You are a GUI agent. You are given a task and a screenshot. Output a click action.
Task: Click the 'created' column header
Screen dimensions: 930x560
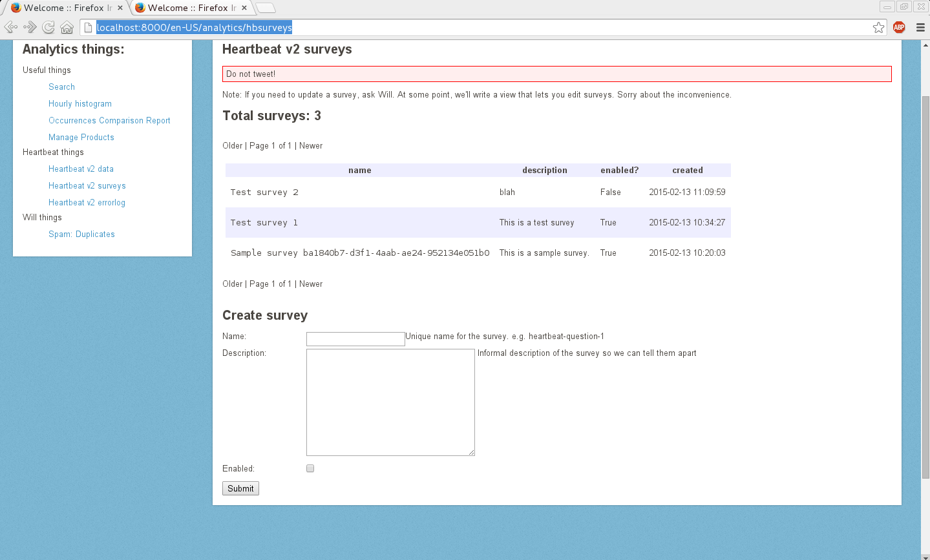(x=688, y=171)
